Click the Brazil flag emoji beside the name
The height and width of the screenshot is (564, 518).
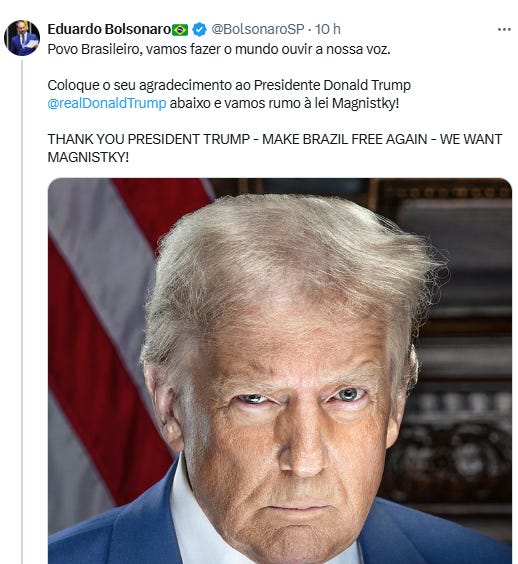(x=180, y=30)
